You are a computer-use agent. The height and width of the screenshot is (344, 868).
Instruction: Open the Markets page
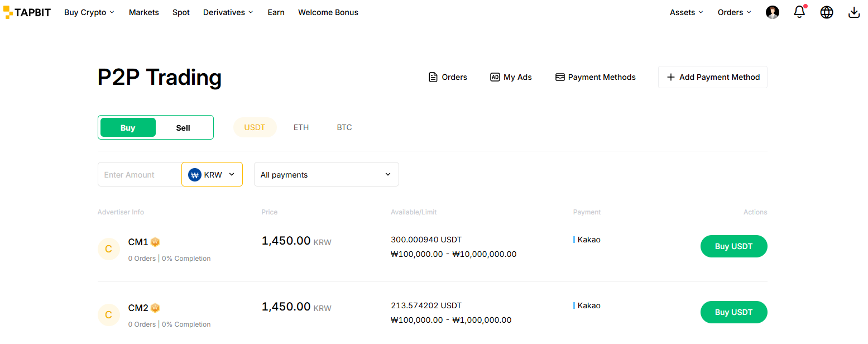point(143,12)
